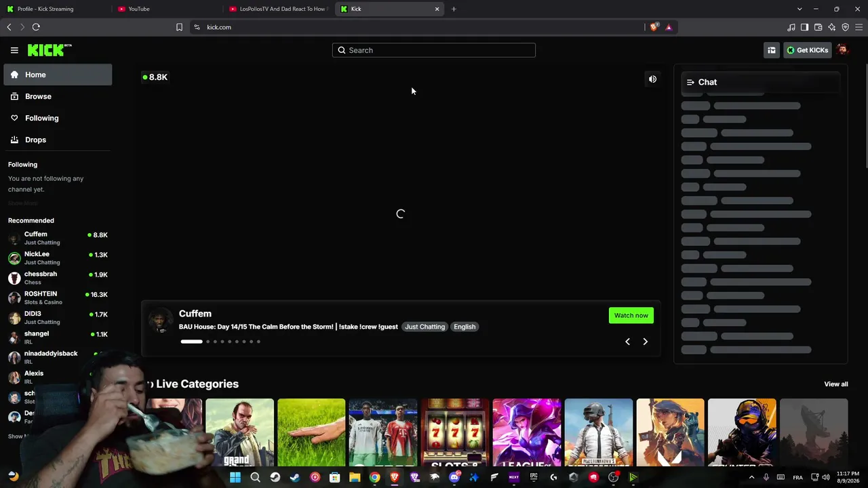Switch to LosPollosTV And Dad React tab

[x=278, y=9]
